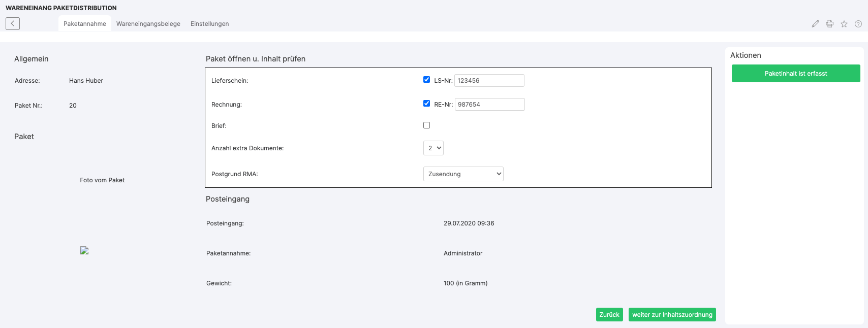Continue with weiter zur Inhaltszuordnung button
Image resolution: width=868 pixels, height=328 pixels.
click(x=672, y=315)
